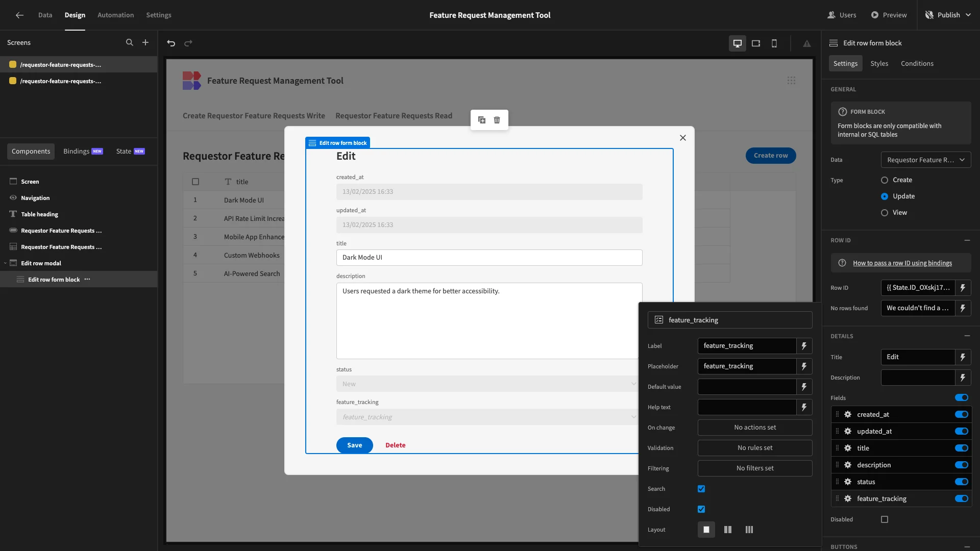Click the title input field

489,258
